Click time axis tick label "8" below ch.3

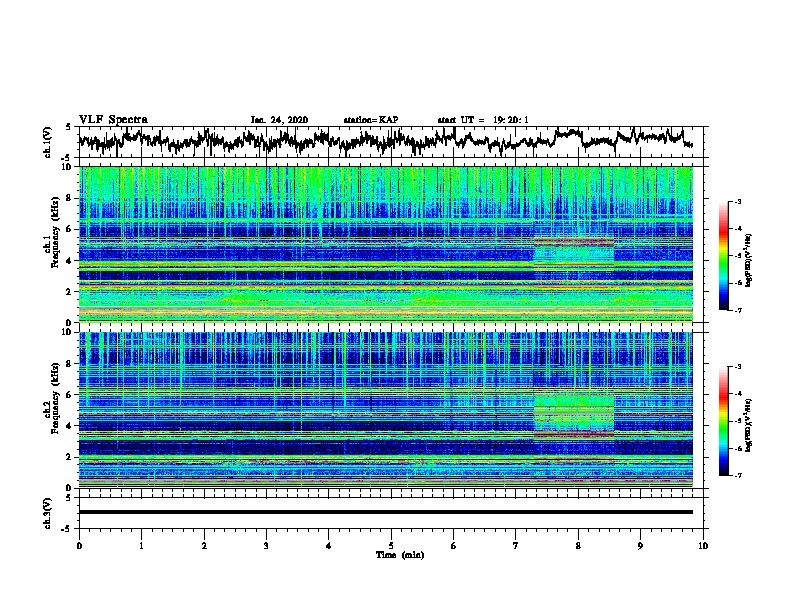click(x=578, y=546)
